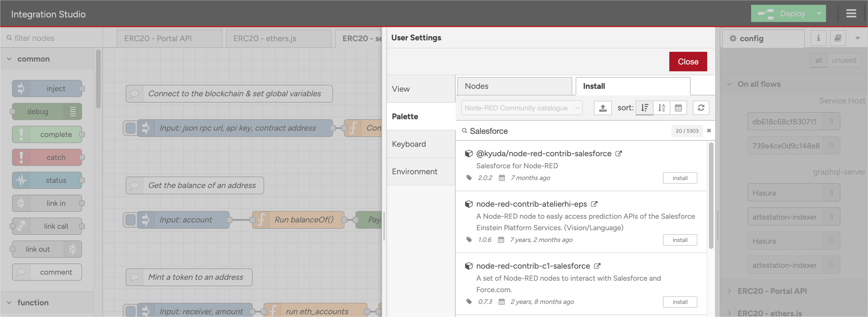Close the User Settings dialog
The width and height of the screenshot is (868, 317).
tap(688, 61)
